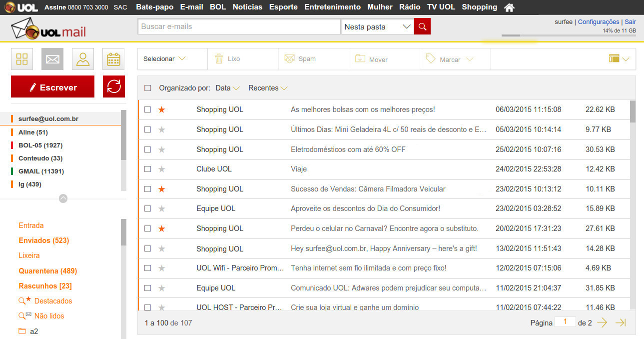Screen dimensions: 644x339
Task: Star the 'Últimos Dias: Mini Geladeira' email
Action: 161,129
